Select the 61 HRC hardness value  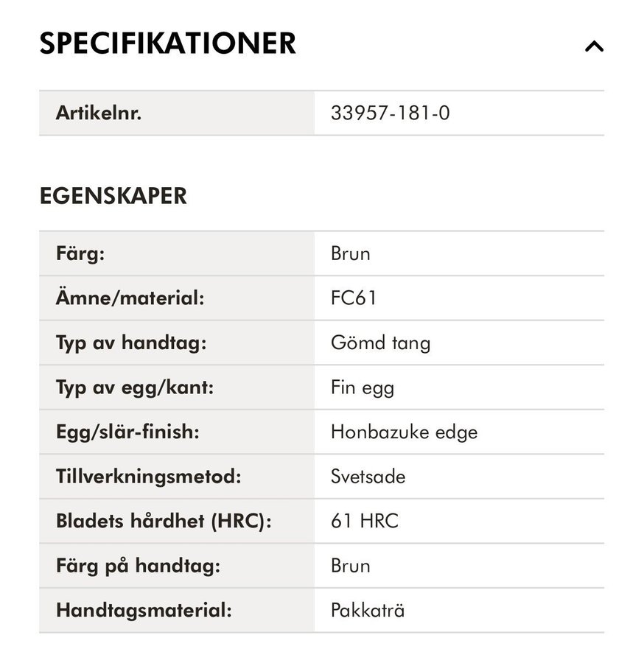click(x=365, y=521)
